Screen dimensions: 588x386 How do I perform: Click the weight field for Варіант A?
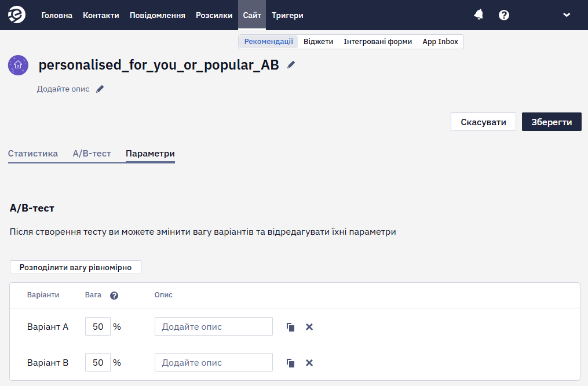point(98,326)
